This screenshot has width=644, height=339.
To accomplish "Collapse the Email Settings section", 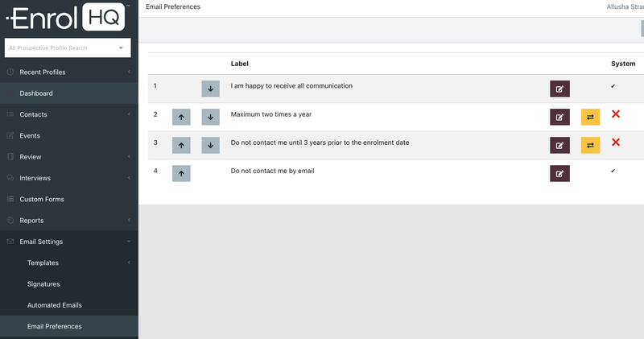I will pos(68,242).
